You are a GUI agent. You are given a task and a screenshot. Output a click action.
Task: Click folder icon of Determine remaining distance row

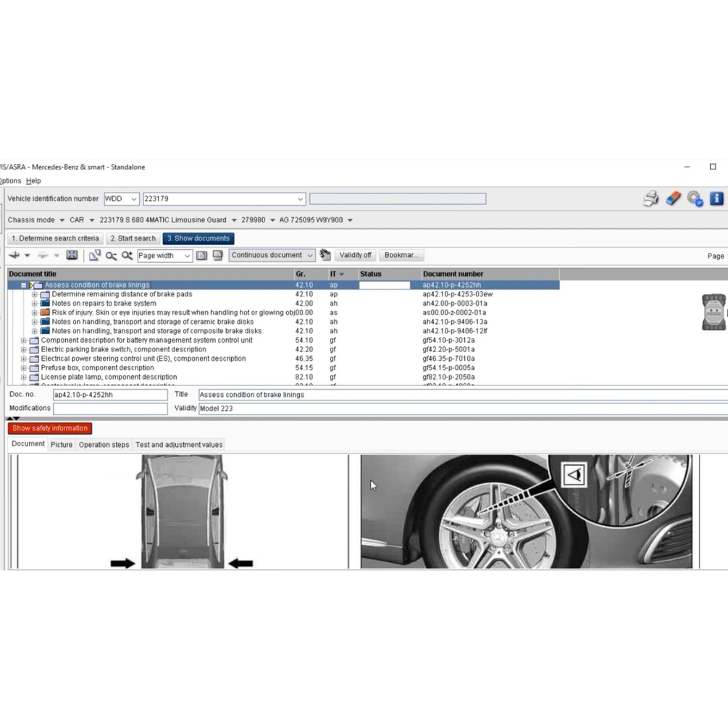click(45, 294)
